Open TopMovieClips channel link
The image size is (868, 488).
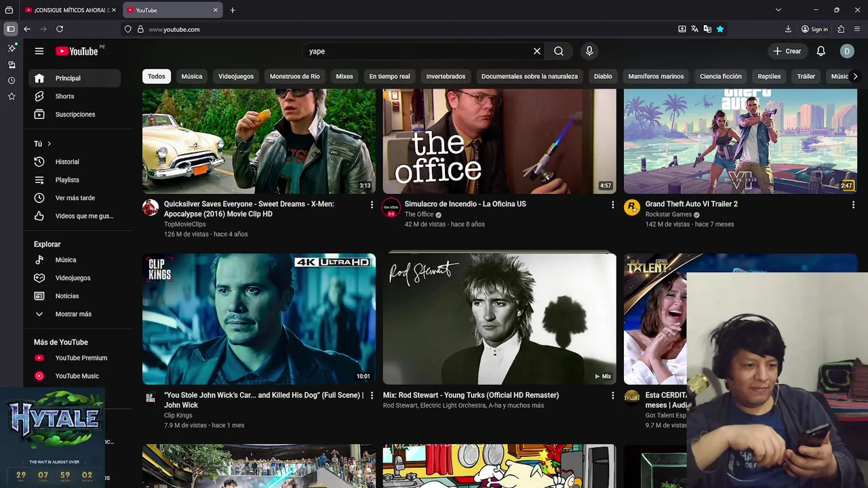tap(185, 224)
